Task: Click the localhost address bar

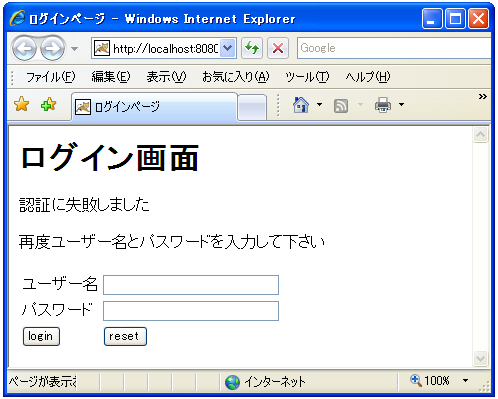Action: click(x=165, y=49)
